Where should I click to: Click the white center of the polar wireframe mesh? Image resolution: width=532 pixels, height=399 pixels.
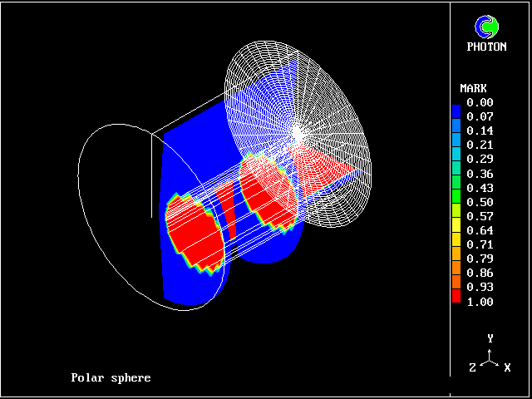pyautogui.click(x=297, y=132)
